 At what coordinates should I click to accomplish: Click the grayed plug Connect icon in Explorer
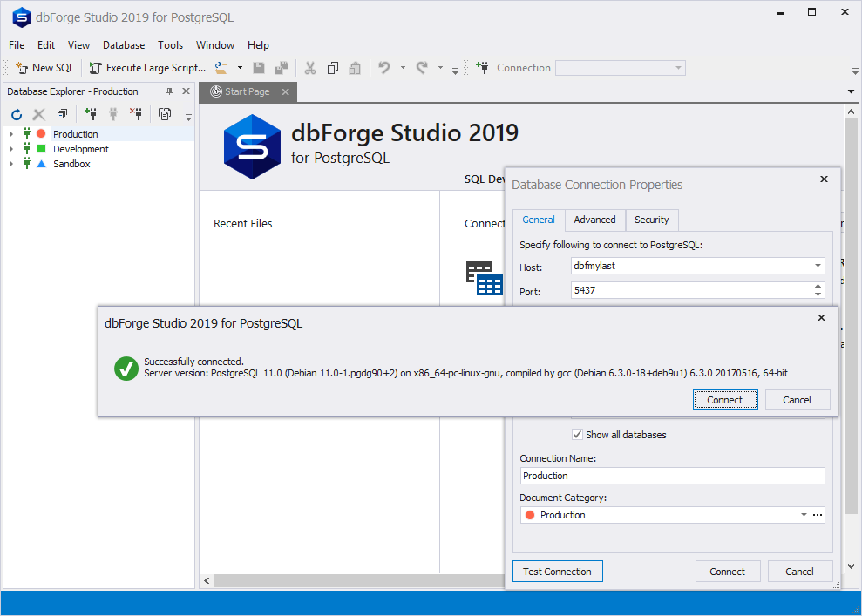113,114
